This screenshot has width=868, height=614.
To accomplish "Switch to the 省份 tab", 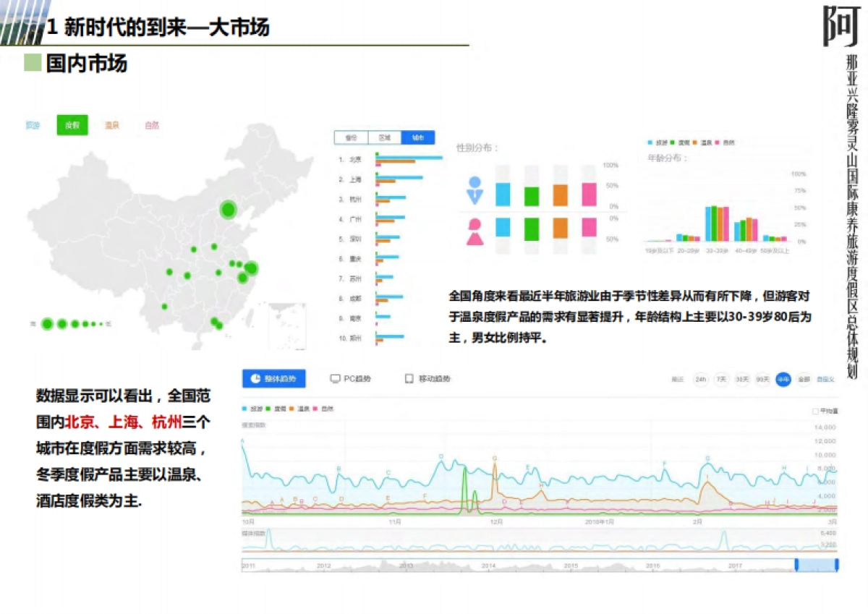I will tap(350, 137).
